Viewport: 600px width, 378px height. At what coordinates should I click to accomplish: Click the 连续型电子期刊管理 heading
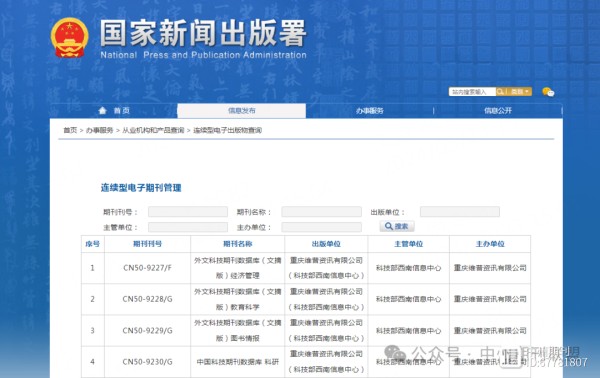(141, 188)
